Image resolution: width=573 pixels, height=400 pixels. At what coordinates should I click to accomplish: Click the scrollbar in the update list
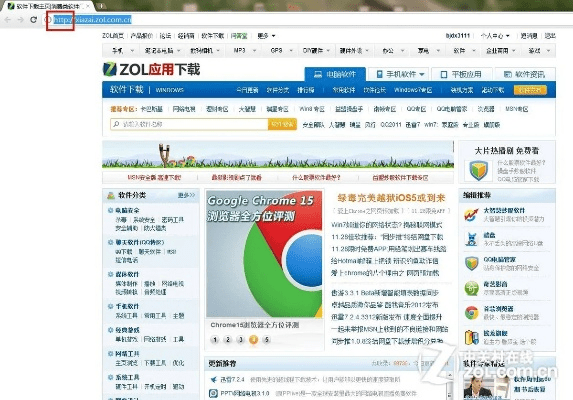tap(449, 385)
